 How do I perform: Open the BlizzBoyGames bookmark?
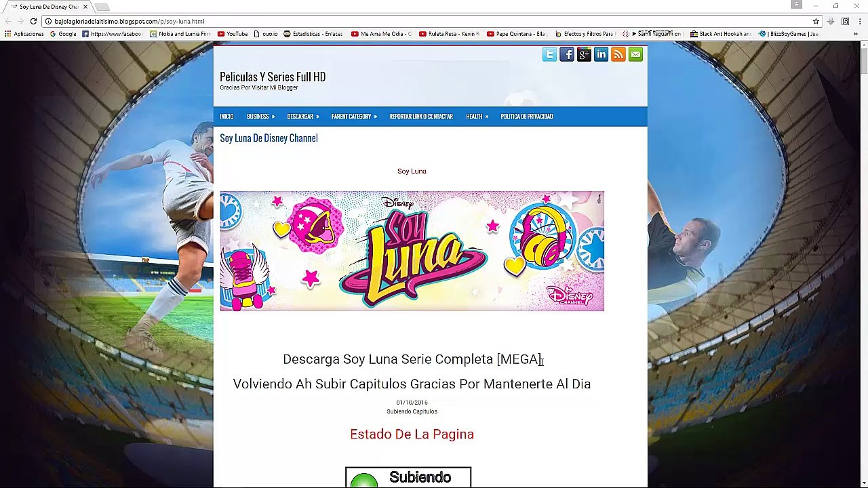point(789,34)
